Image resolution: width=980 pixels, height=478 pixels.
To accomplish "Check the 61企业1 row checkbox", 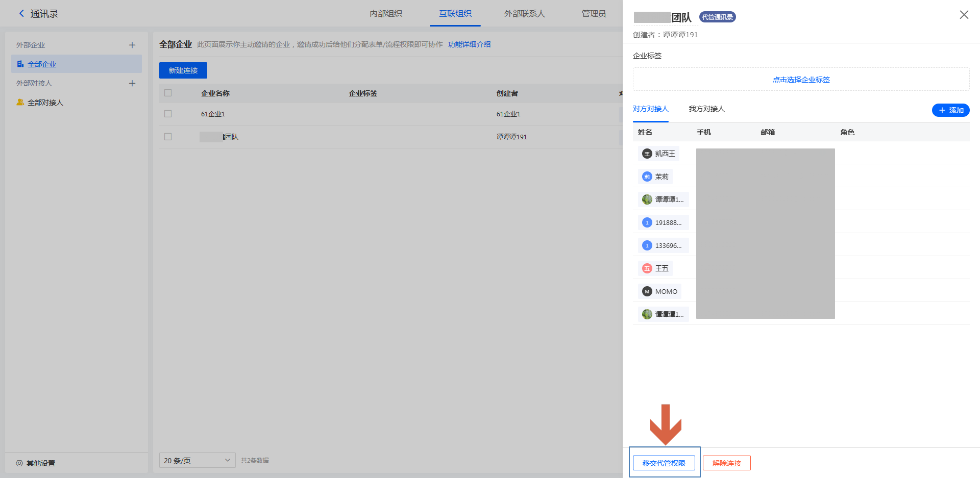I will pyautogui.click(x=168, y=114).
